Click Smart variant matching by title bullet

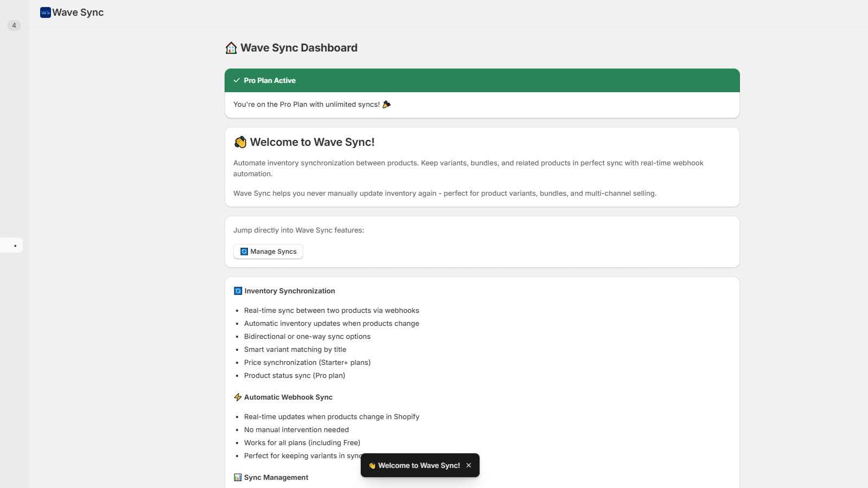295,350
